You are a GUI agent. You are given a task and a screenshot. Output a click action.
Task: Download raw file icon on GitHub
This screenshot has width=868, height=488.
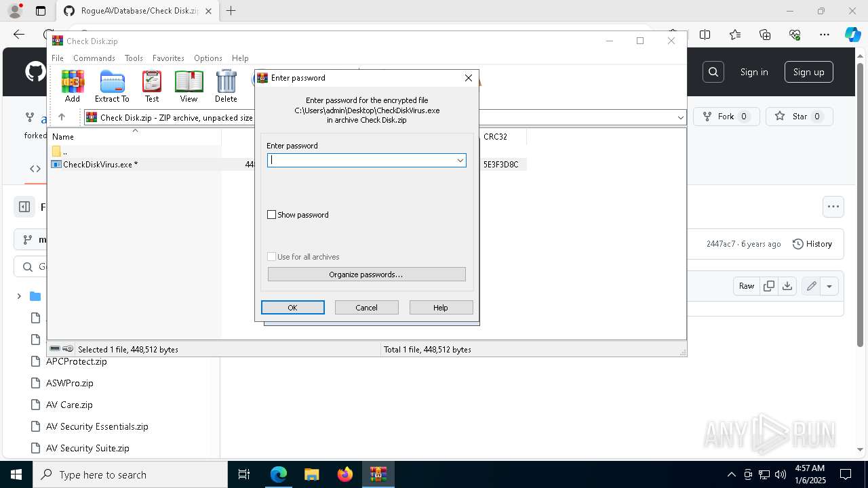787,286
